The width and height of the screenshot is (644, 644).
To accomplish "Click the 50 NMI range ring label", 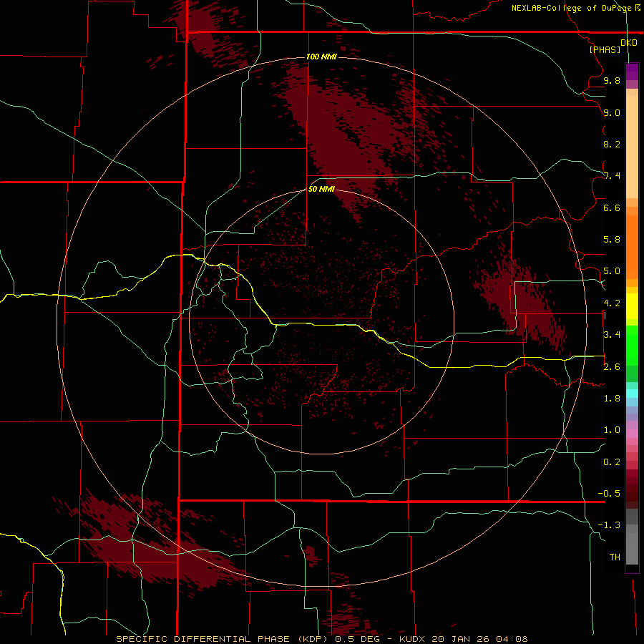I will coord(321,189).
